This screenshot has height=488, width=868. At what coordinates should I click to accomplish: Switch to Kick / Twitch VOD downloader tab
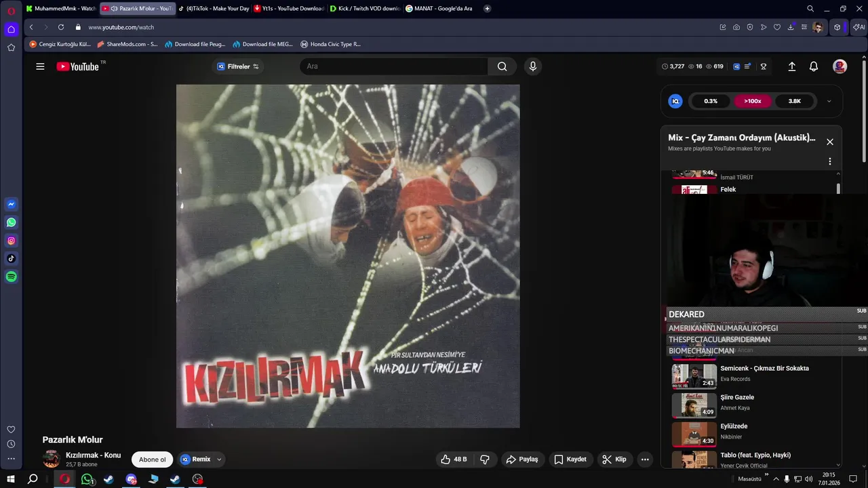[x=365, y=9]
